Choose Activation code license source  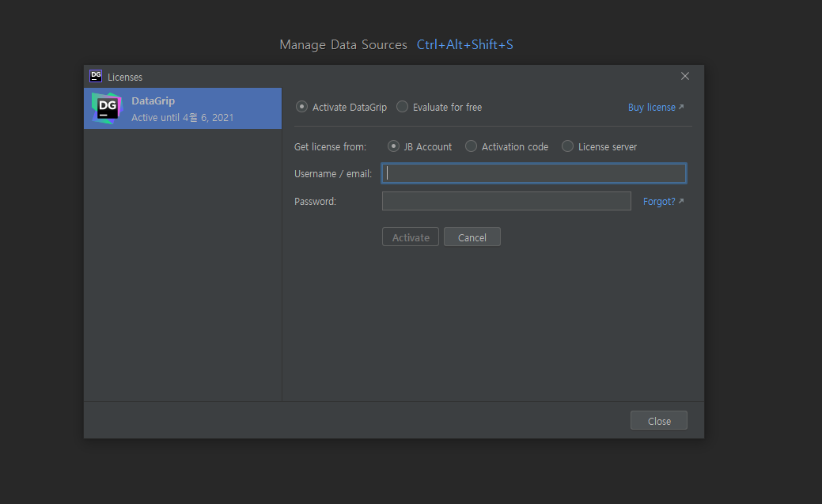click(x=471, y=146)
